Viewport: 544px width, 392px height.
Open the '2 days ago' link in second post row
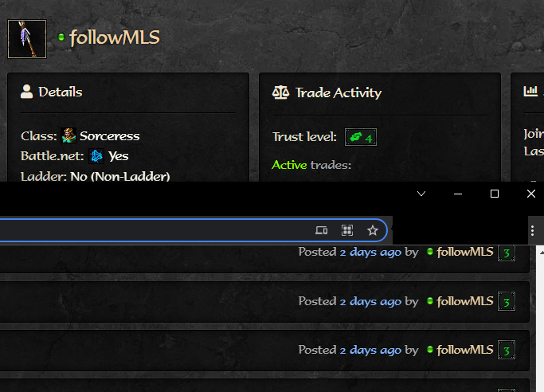coord(370,301)
